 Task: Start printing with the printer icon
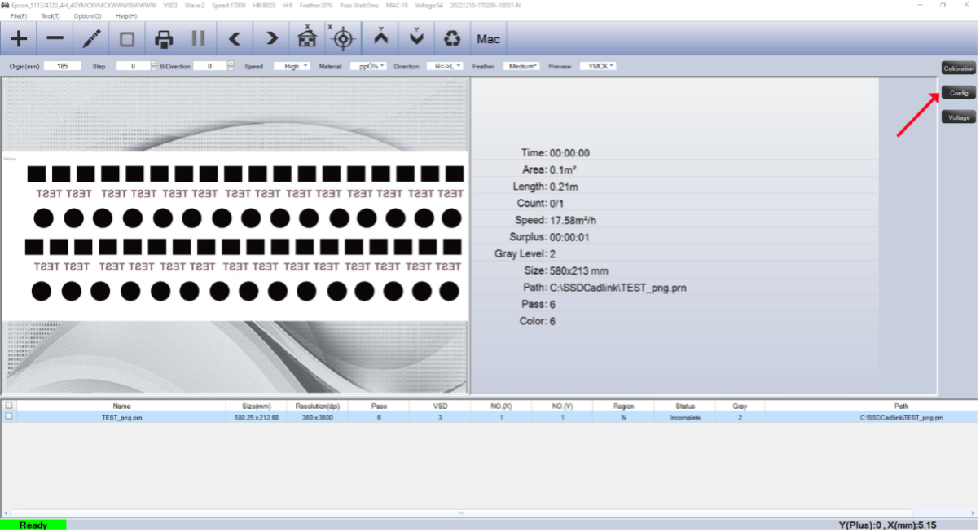164,38
